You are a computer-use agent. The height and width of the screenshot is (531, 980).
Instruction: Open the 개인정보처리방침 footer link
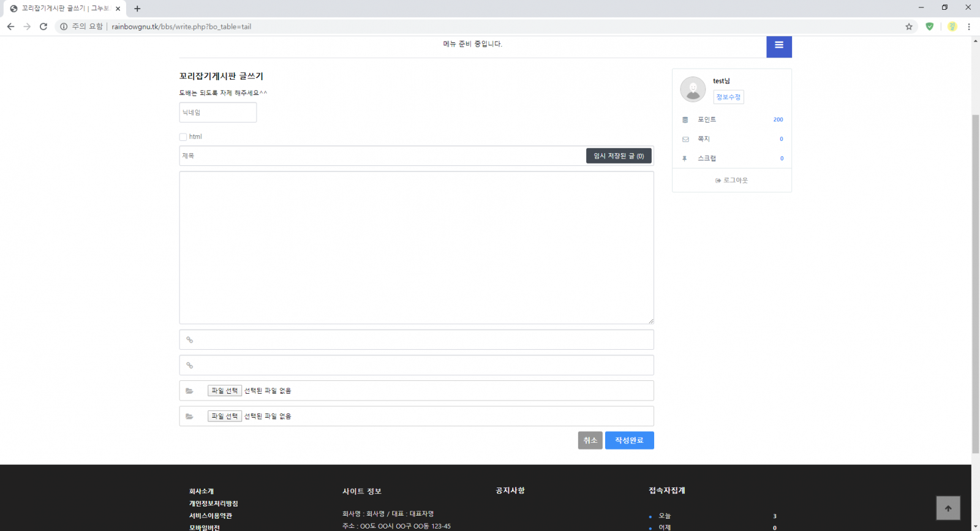click(x=213, y=503)
